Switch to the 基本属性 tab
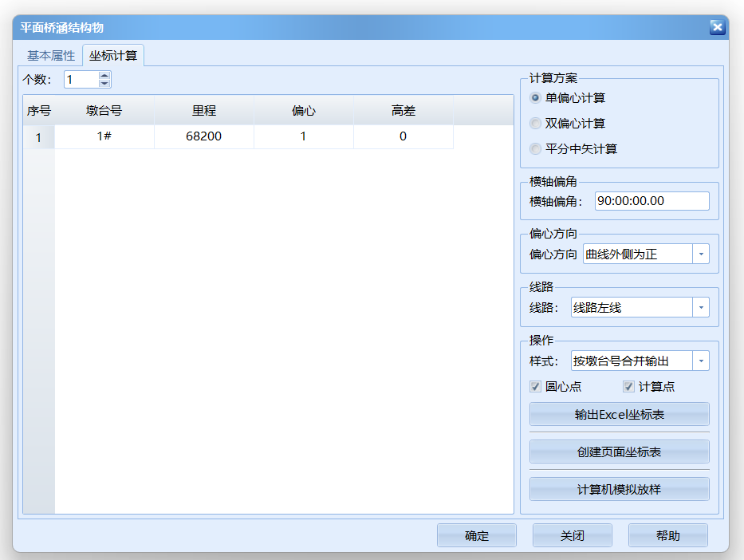This screenshot has width=744, height=560. point(50,56)
